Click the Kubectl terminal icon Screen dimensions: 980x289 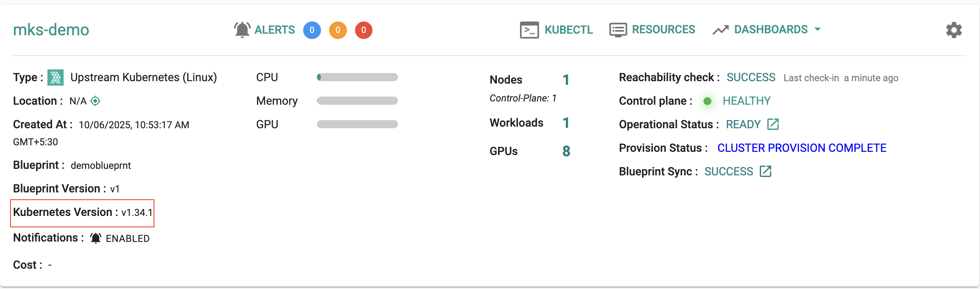pyautogui.click(x=529, y=30)
